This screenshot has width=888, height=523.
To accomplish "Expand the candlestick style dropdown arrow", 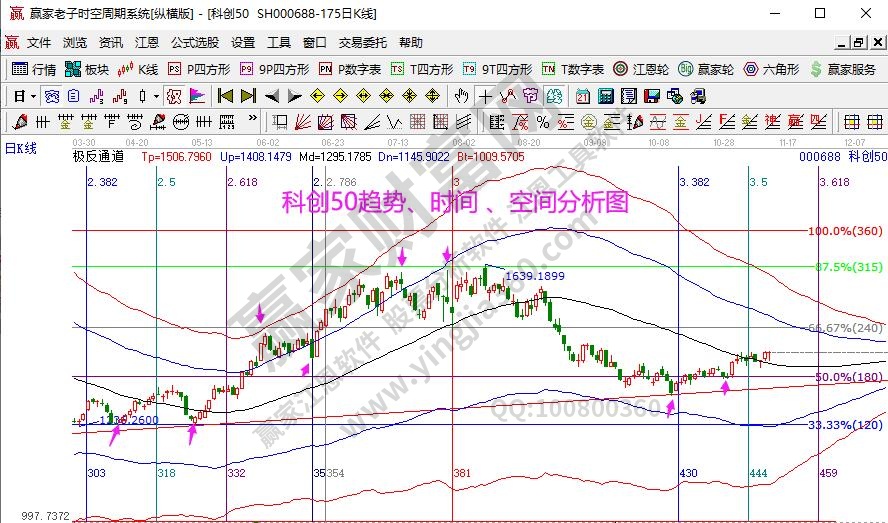I will [x=156, y=96].
